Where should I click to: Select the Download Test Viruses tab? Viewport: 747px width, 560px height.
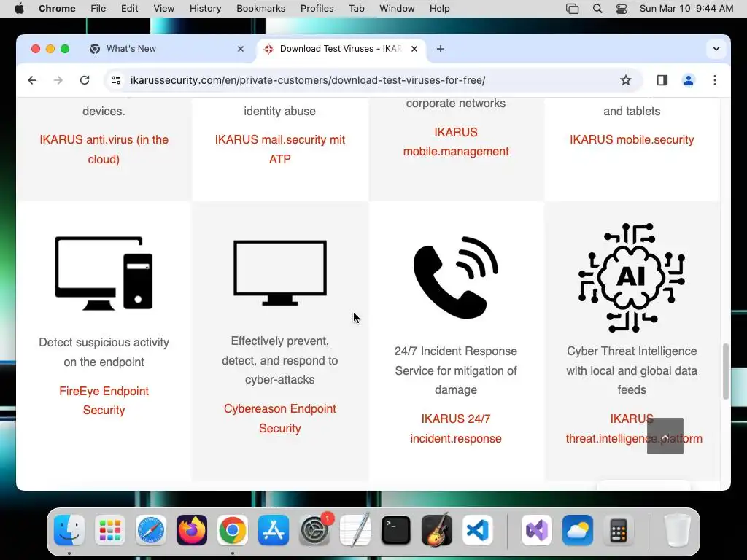pos(341,49)
